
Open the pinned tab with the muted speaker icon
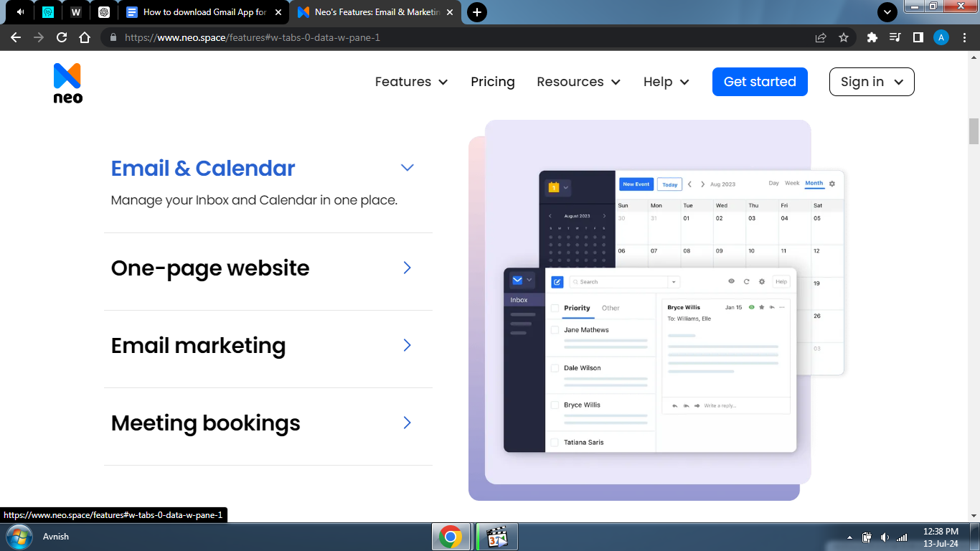point(20,12)
